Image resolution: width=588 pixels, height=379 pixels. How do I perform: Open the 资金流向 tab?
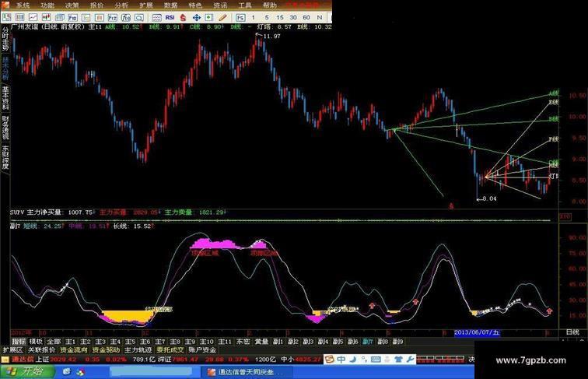point(74,349)
